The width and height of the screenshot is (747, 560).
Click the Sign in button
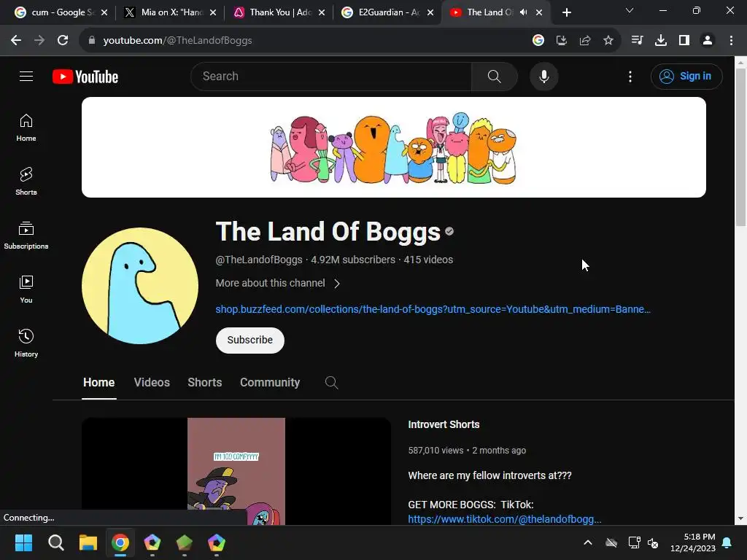click(686, 76)
